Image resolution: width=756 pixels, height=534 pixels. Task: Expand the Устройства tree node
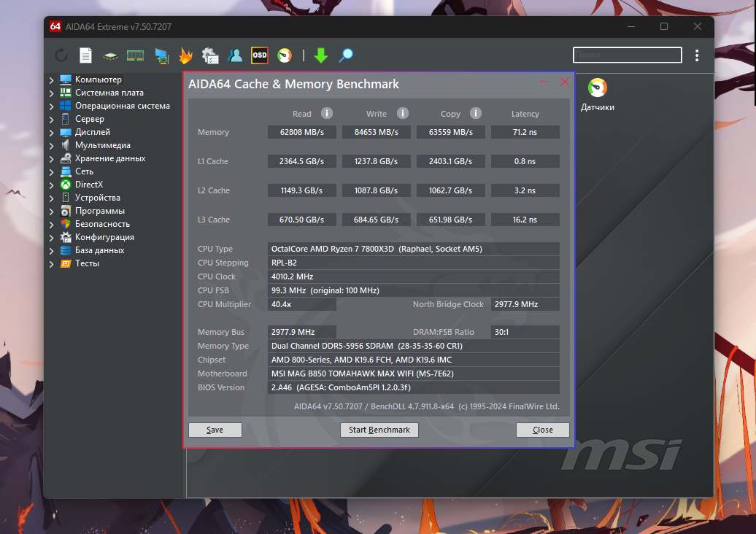click(x=52, y=198)
